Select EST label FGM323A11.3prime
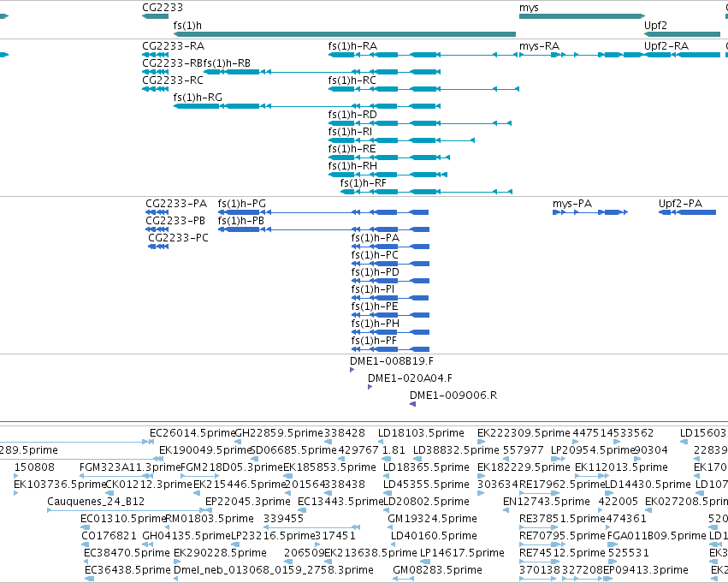This screenshot has height=583, width=728. pos(130,467)
